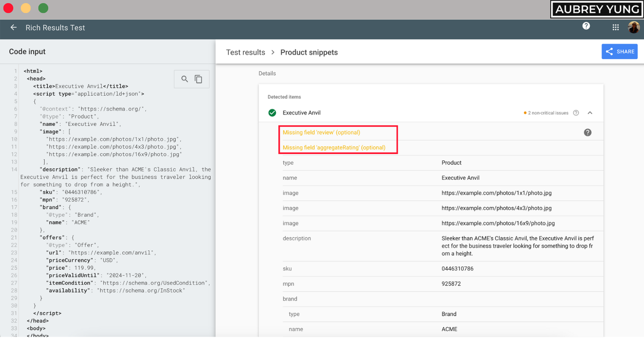Click the green checkmark beside Executive Anvil
644x363 pixels.
click(x=272, y=112)
